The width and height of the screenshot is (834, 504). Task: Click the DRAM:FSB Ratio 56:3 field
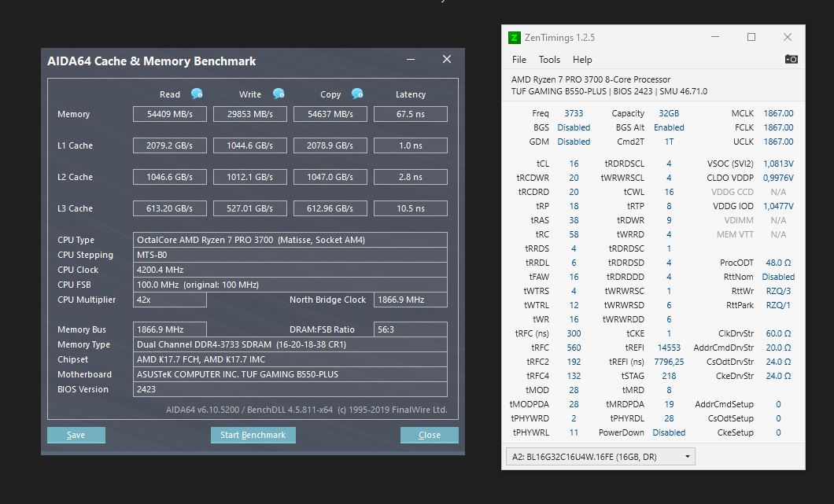(411, 329)
